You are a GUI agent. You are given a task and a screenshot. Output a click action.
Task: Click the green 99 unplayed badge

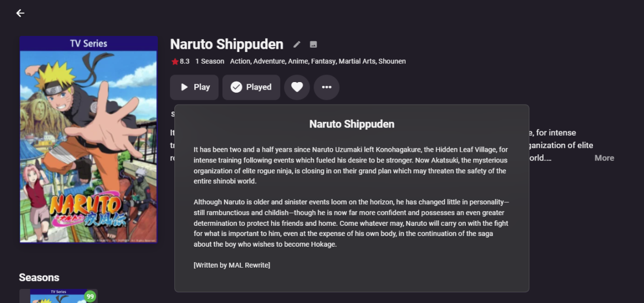pyautogui.click(x=90, y=296)
